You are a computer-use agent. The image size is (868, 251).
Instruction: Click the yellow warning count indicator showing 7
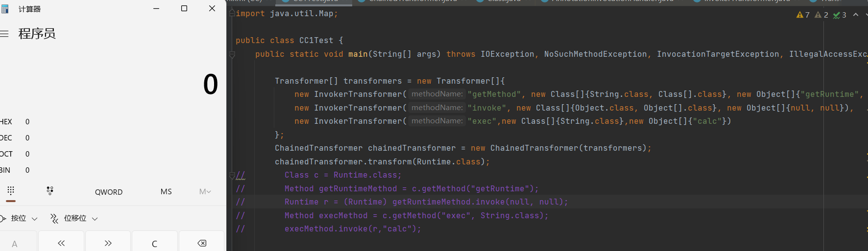(x=803, y=15)
